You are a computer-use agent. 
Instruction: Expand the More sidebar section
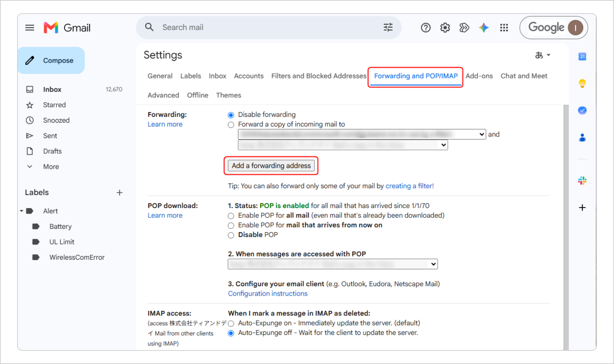tap(51, 167)
